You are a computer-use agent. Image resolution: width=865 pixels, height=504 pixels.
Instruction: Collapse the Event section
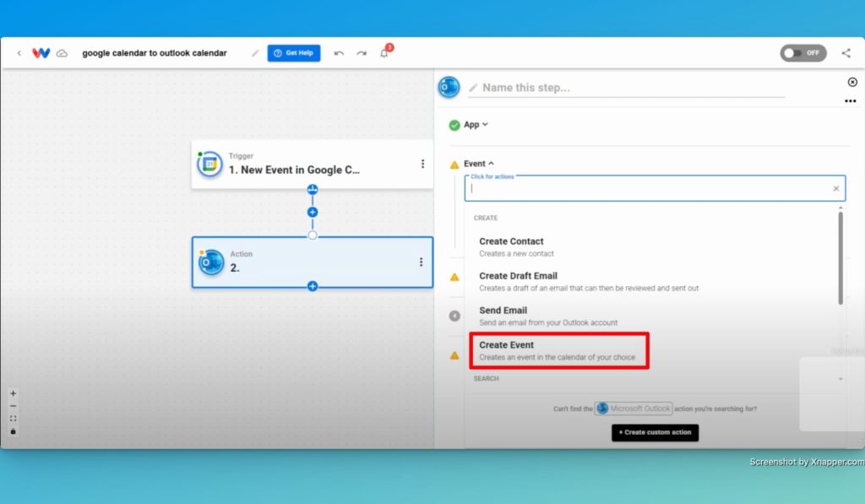coord(479,164)
